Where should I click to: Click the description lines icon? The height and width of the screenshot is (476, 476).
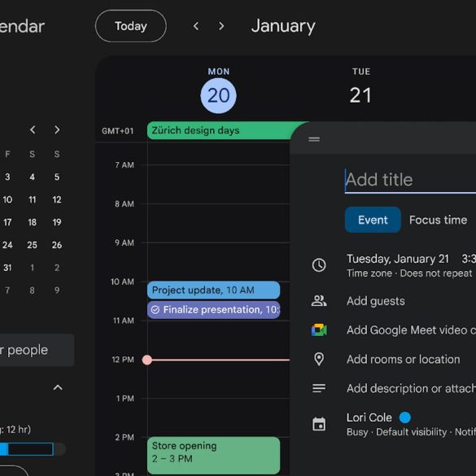coord(319,388)
